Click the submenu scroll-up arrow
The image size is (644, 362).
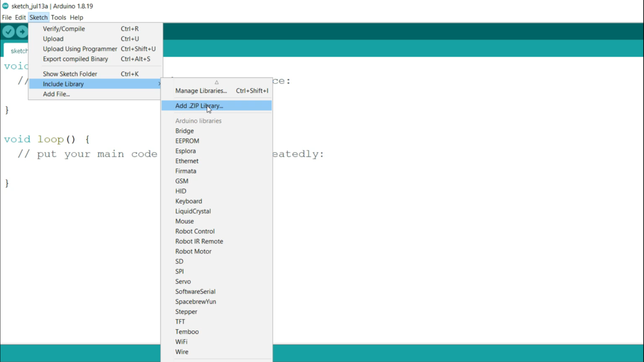click(216, 82)
